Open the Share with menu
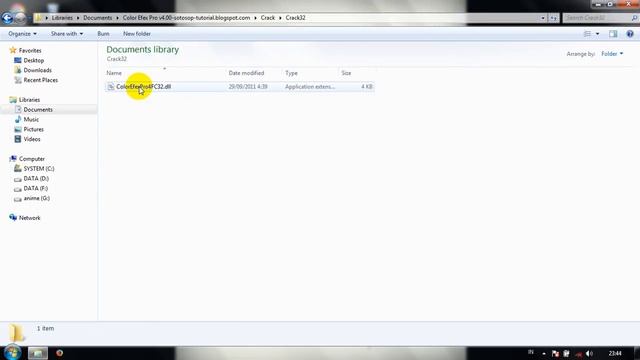 pyautogui.click(x=67, y=33)
